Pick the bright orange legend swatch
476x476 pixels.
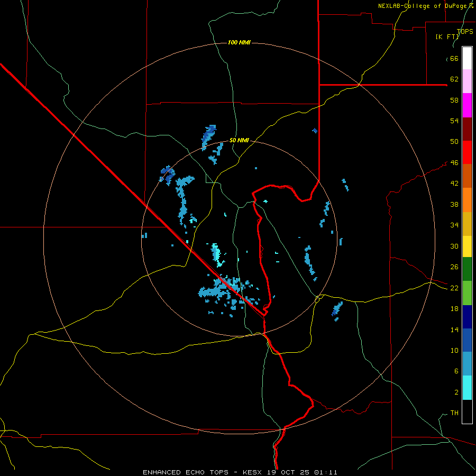coord(467,200)
